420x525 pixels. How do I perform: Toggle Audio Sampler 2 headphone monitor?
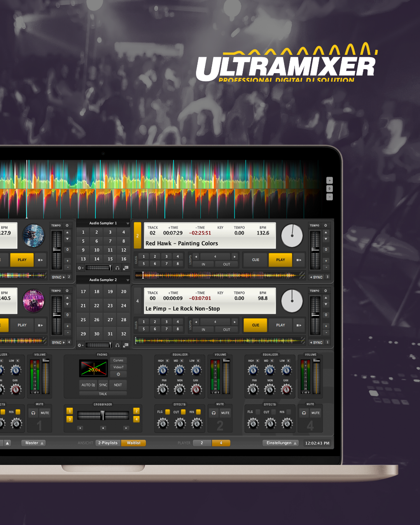117,345
